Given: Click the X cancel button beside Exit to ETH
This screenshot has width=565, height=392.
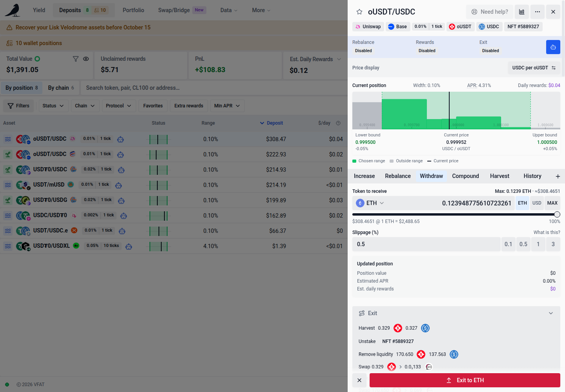Looking at the screenshot, I should [359, 380].
